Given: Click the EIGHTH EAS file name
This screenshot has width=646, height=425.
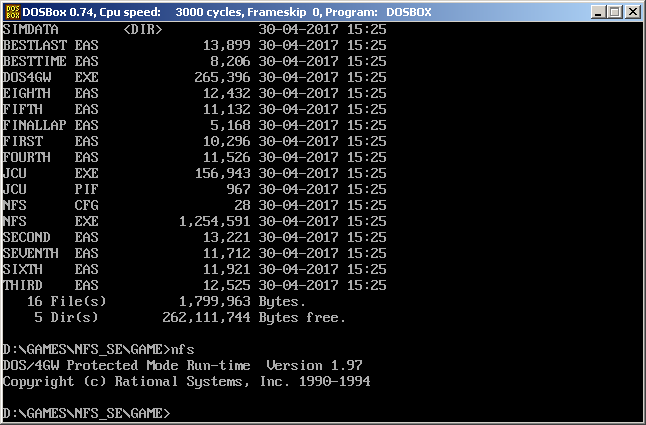Looking at the screenshot, I should pyautogui.click(x=51, y=93).
